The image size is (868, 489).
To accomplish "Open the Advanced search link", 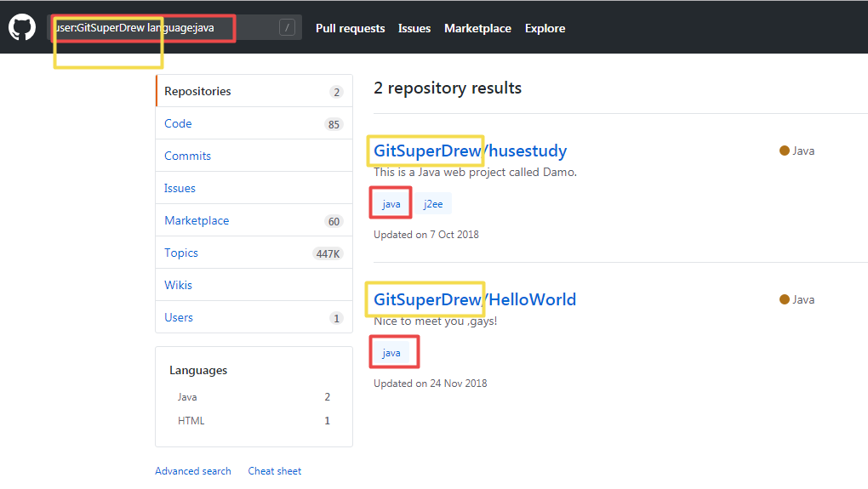I will [192, 471].
